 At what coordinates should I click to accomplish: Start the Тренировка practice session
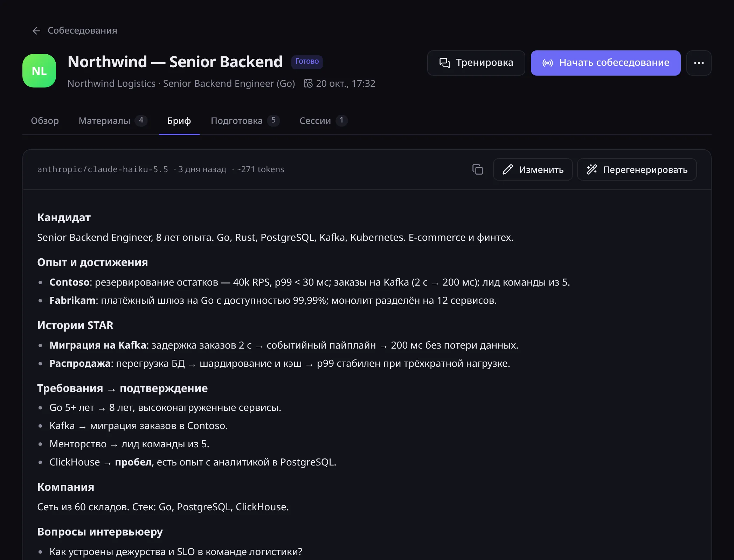coord(476,63)
